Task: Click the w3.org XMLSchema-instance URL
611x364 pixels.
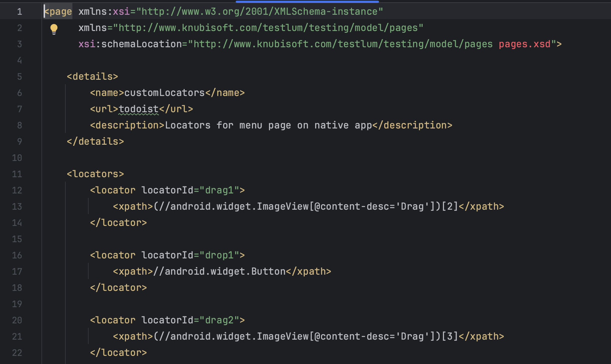Action: pos(259,11)
